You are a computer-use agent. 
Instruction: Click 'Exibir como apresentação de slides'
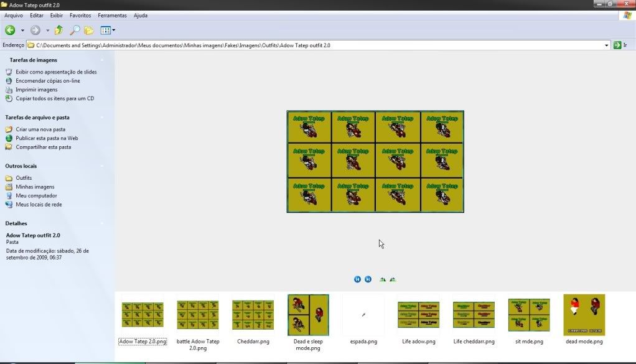[x=56, y=72]
